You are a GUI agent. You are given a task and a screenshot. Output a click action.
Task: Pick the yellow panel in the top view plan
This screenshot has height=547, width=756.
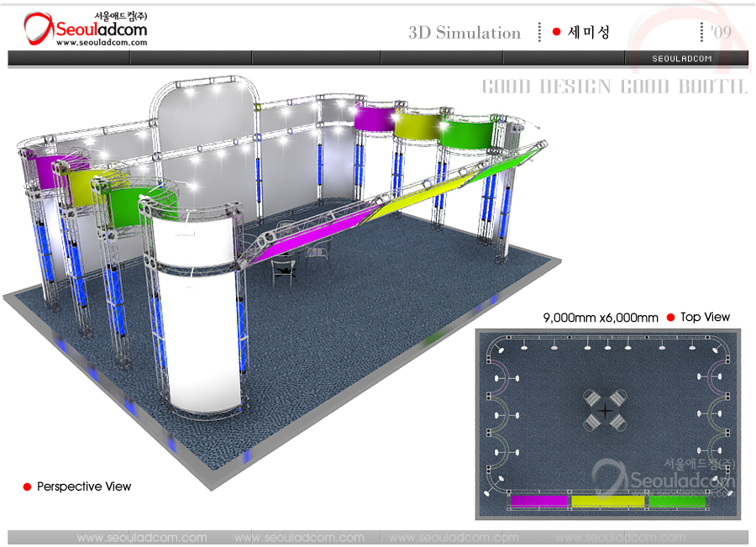pyautogui.click(x=608, y=501)
